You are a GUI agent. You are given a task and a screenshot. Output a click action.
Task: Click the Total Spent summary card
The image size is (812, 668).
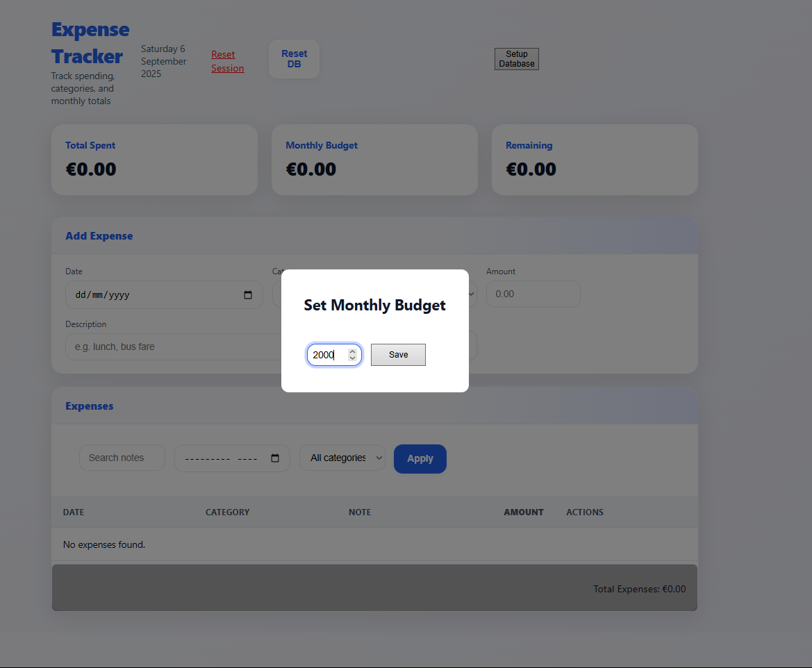coord(154,159)
